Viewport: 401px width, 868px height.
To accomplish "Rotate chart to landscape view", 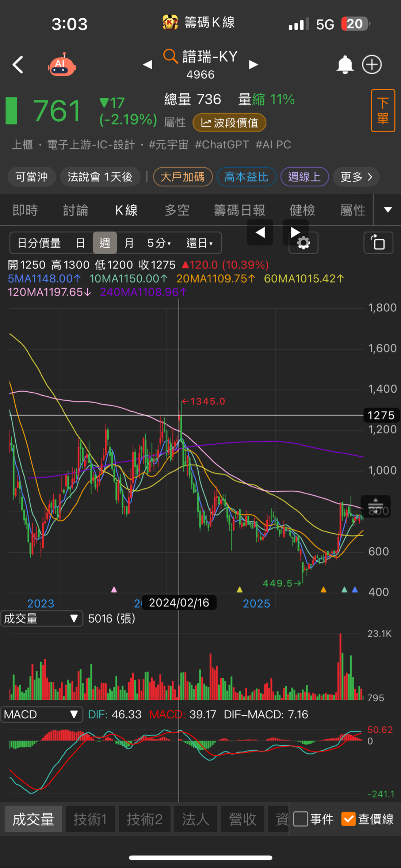I will 378,243.
